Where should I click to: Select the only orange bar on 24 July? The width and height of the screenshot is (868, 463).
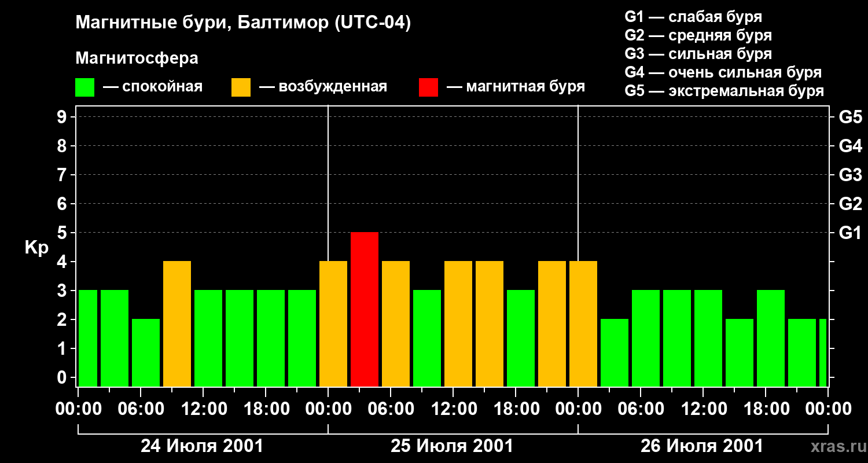click(177, 324)
